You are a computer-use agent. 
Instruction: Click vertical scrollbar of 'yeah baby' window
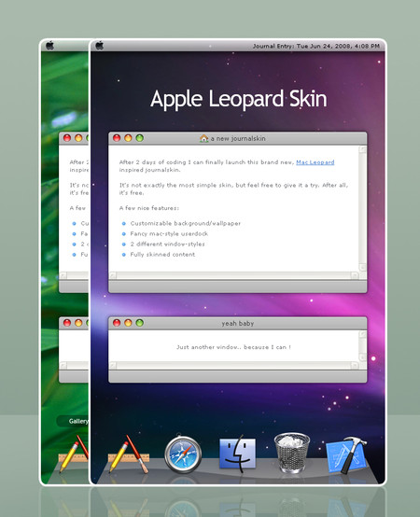click(x=363, y=345)
